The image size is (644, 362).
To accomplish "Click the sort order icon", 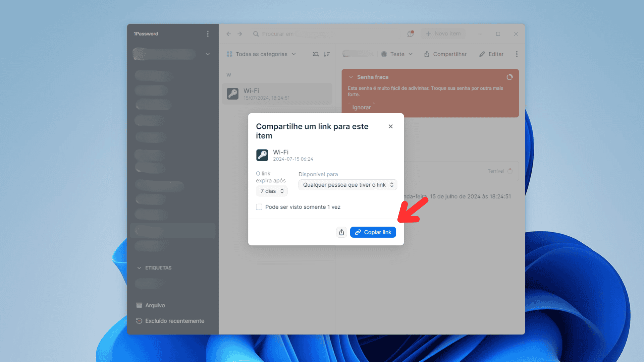I will click(327, 54).
